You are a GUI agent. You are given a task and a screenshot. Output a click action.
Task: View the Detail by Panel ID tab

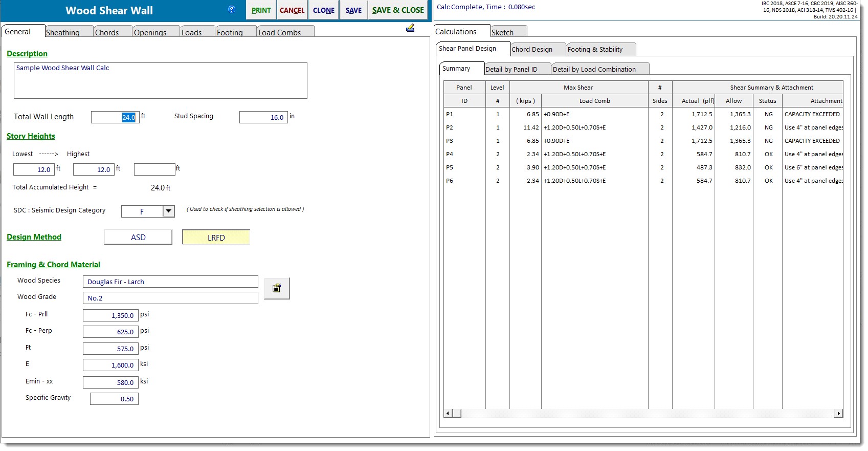click(511, 70)
